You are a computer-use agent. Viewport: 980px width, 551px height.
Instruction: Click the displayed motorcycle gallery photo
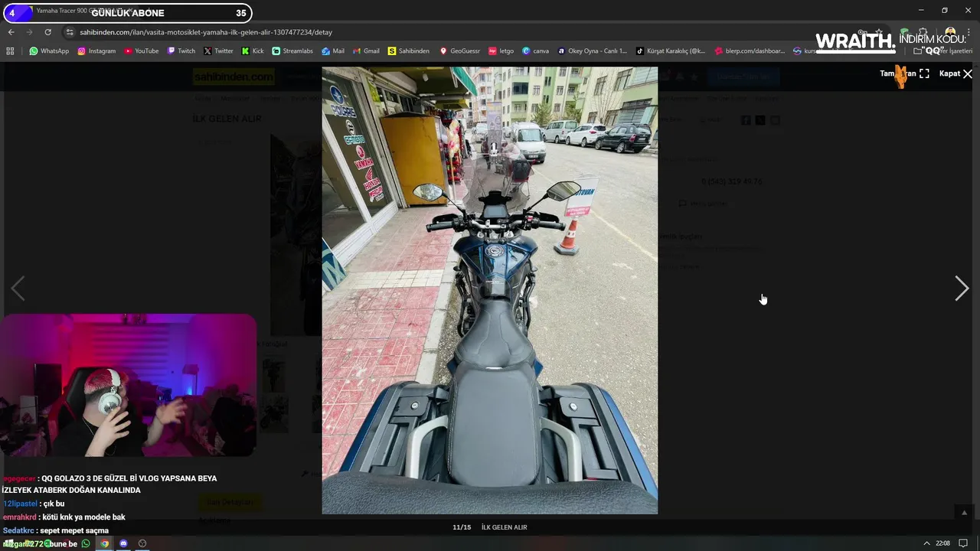click(489, 290)
